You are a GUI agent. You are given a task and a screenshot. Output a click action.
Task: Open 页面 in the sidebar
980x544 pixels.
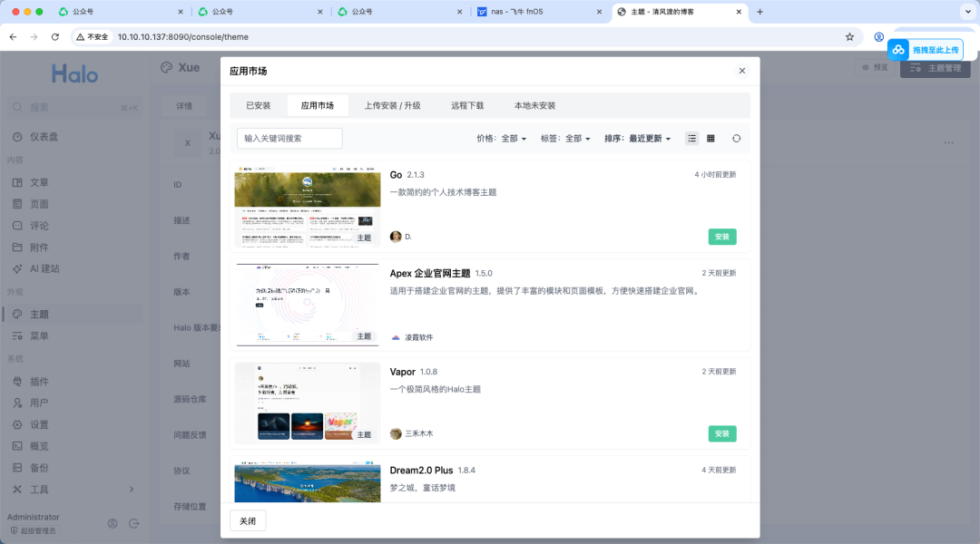[73, 204]
